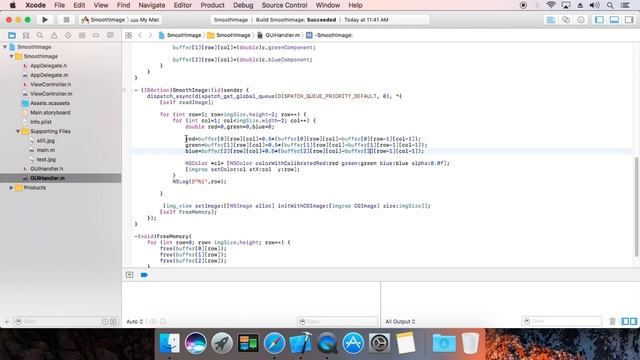
Task: Open the debug navigator tab
Action: click(82, 36)
